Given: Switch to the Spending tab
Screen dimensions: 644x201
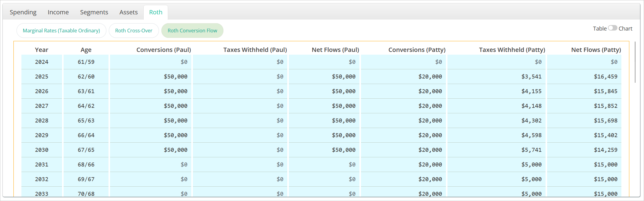Looking at the screenshot, I should [x=23, y=12].
